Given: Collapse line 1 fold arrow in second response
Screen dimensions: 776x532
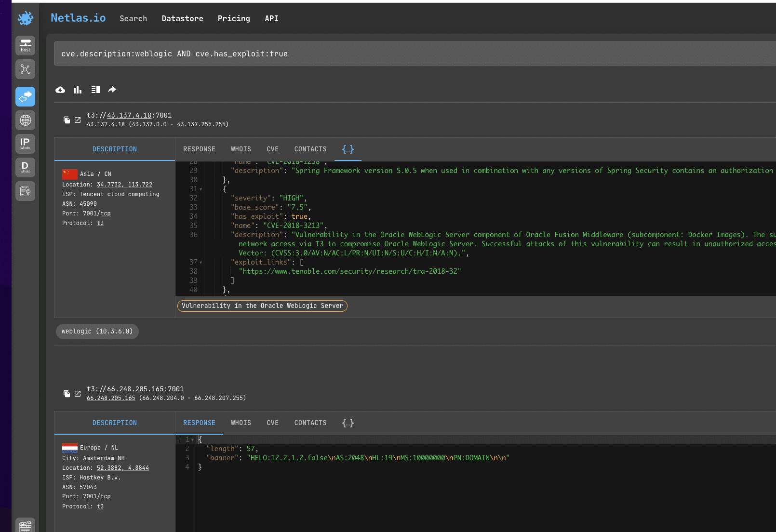Looking at the screenshot, I should (193, 440).
